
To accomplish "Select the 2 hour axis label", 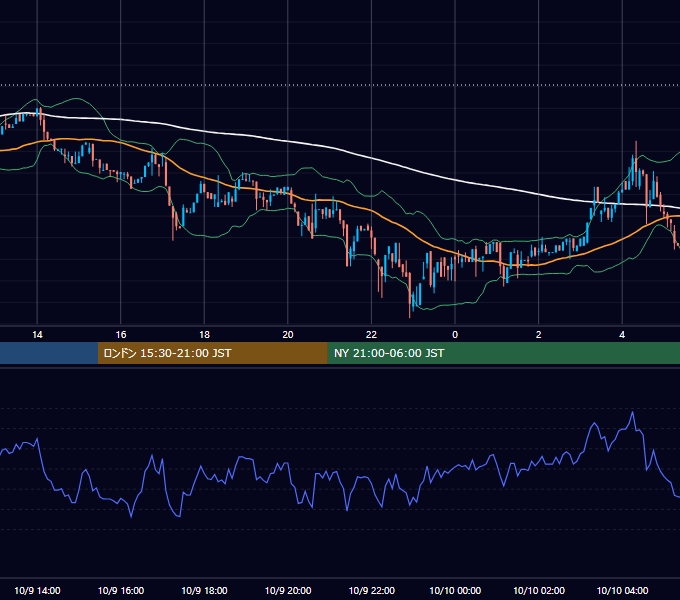I will click(538, 335).
